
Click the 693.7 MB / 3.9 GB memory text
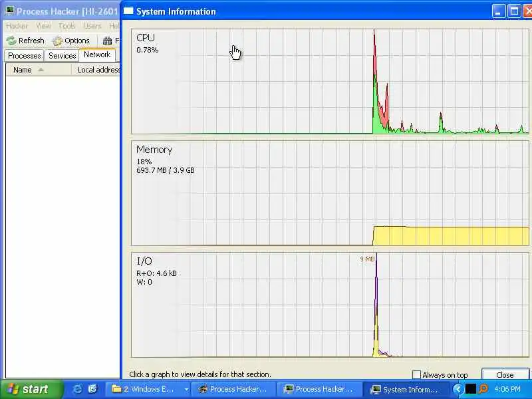(166, 170)
